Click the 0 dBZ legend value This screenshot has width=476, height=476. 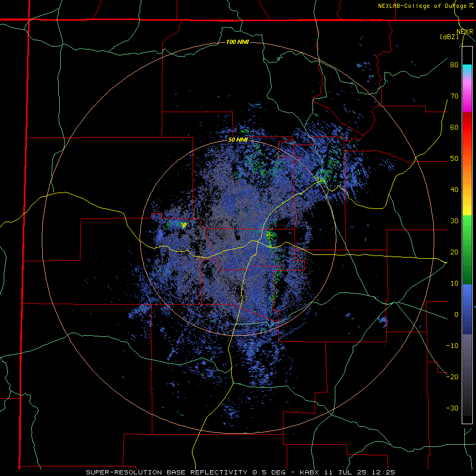456,315
